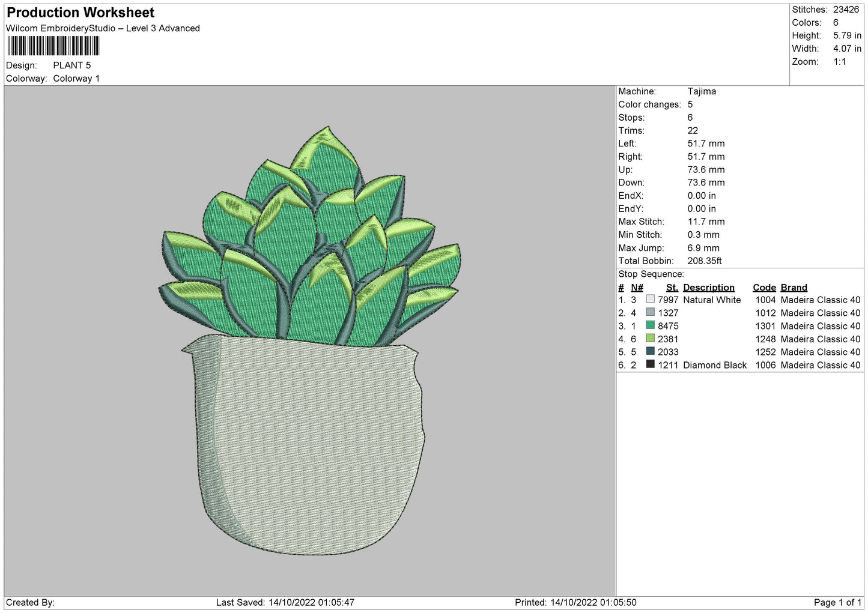This screenshot has height=613, width=868.
Task: Click the Max Jump value '6.9 mm'
Action: click(x=703, y=248)
